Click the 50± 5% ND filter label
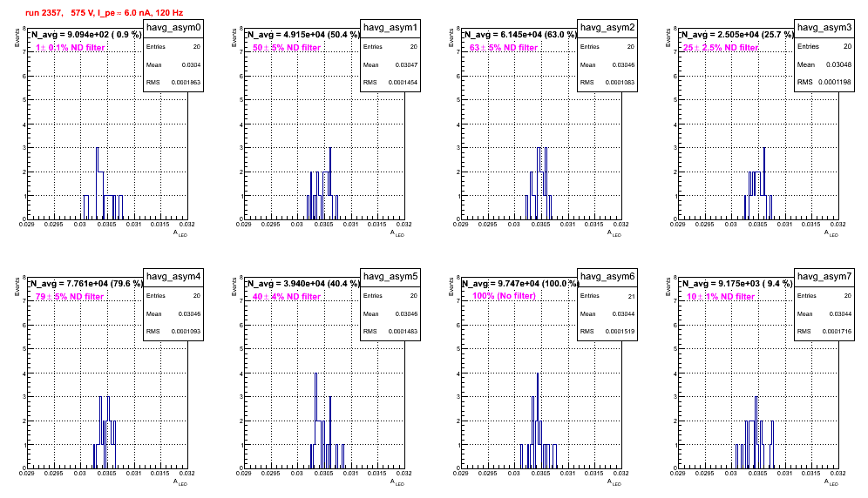The width and height of the screenshot is (868, 498). coord(287,48)
